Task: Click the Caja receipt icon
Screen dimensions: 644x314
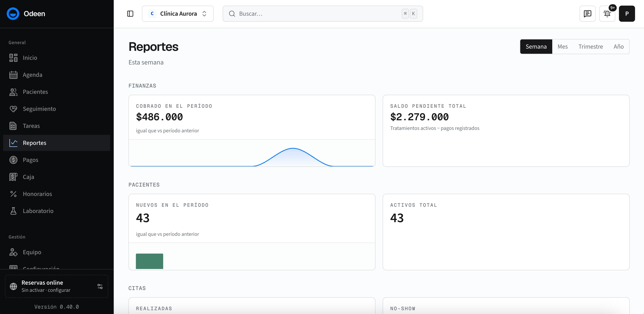Action: coord(13,177)
